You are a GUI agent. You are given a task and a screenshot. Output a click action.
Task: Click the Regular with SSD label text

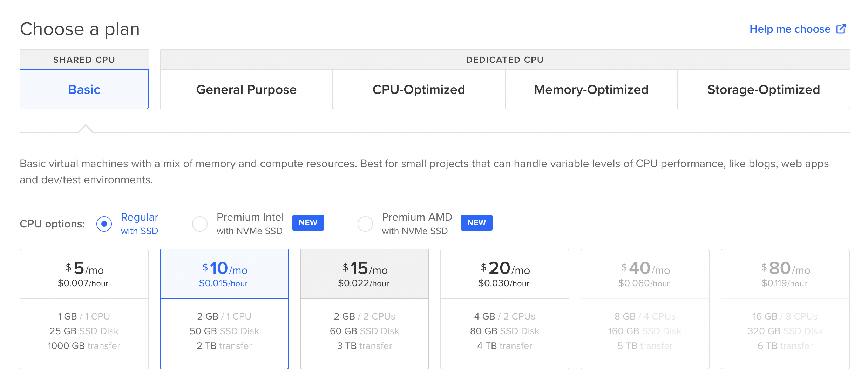(140, 224)
